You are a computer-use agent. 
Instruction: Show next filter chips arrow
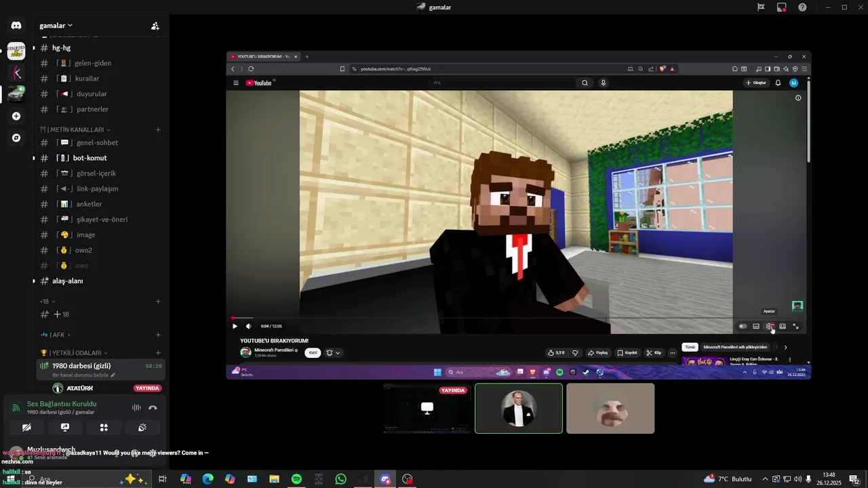pyautogui.click(x=785, y=347)
